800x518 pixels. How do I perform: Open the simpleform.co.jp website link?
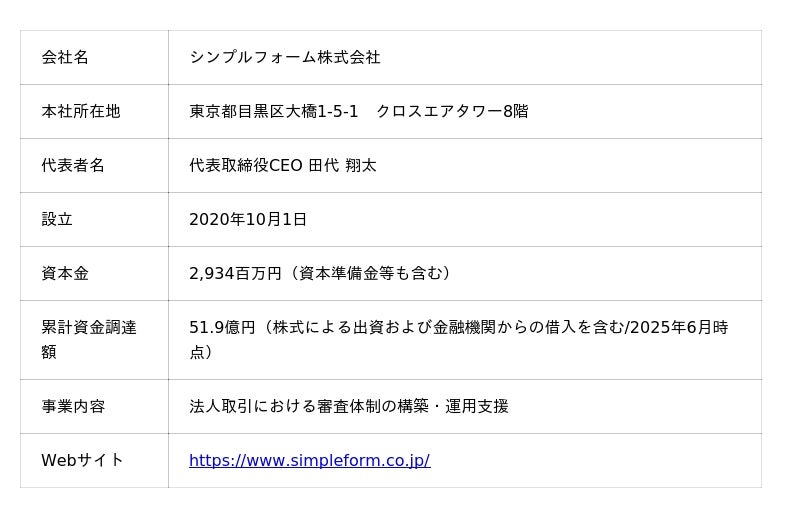(x=309, y=461)
